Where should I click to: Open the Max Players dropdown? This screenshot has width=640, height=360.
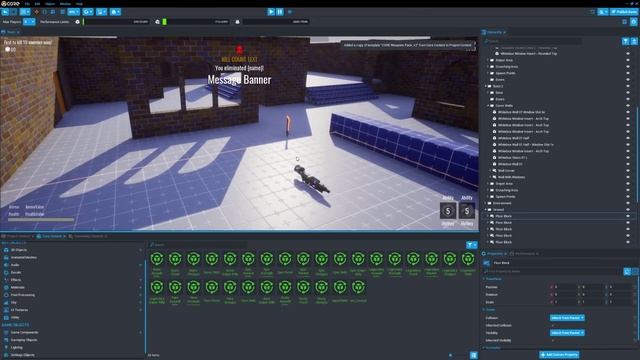29,22
